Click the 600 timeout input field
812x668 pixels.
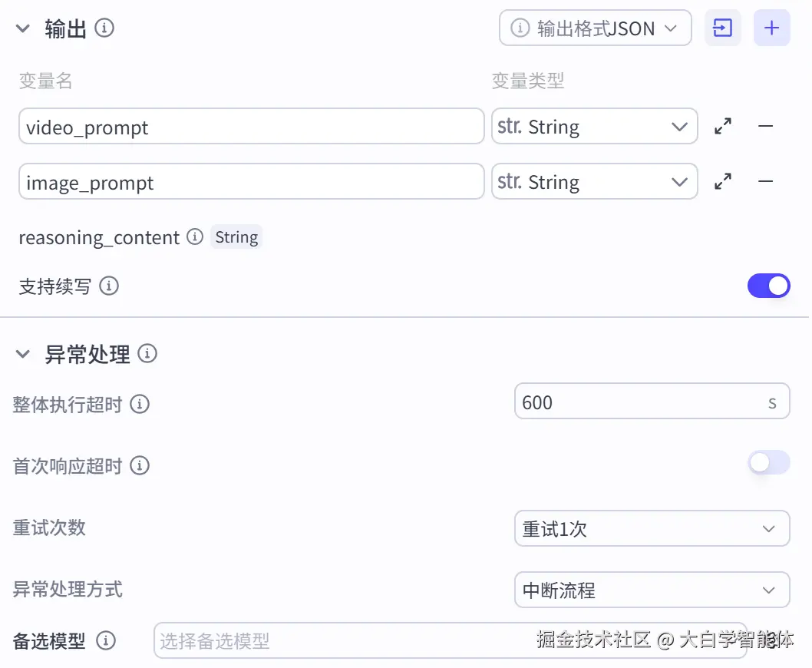[637, 402]
